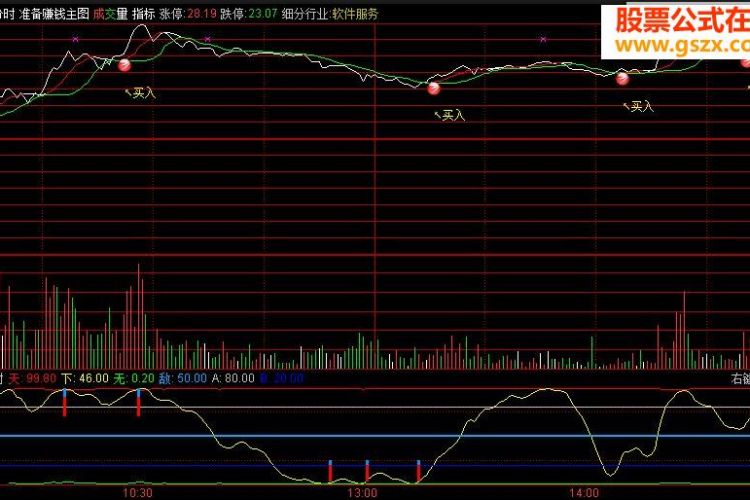Click the 无: 0.20 indicator value
The height and width of the screenshot is (500, 750).
133,378
